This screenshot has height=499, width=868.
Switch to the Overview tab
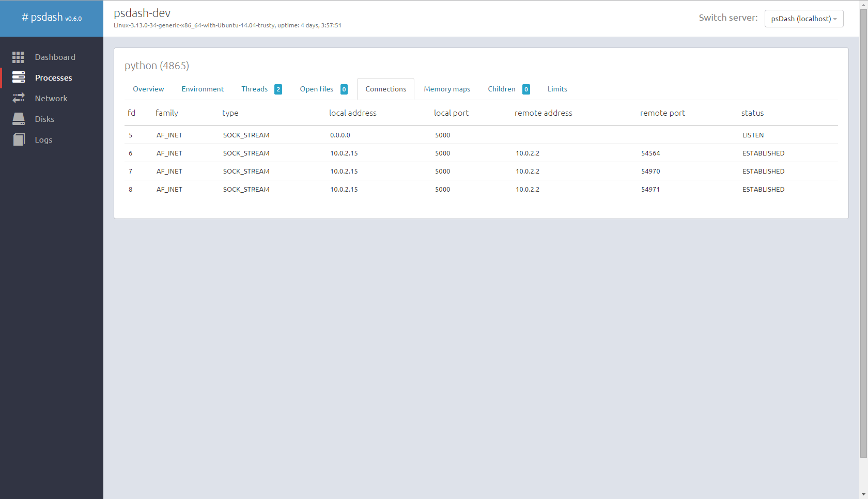pos(148,89)
